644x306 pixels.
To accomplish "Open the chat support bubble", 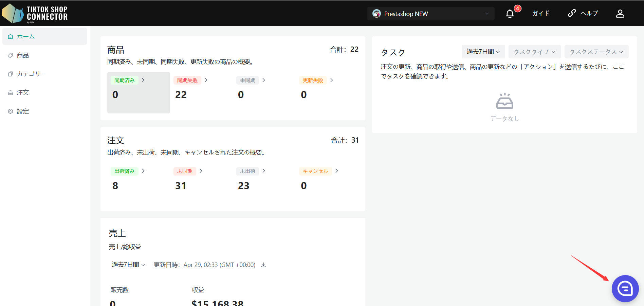I will 625,289.
